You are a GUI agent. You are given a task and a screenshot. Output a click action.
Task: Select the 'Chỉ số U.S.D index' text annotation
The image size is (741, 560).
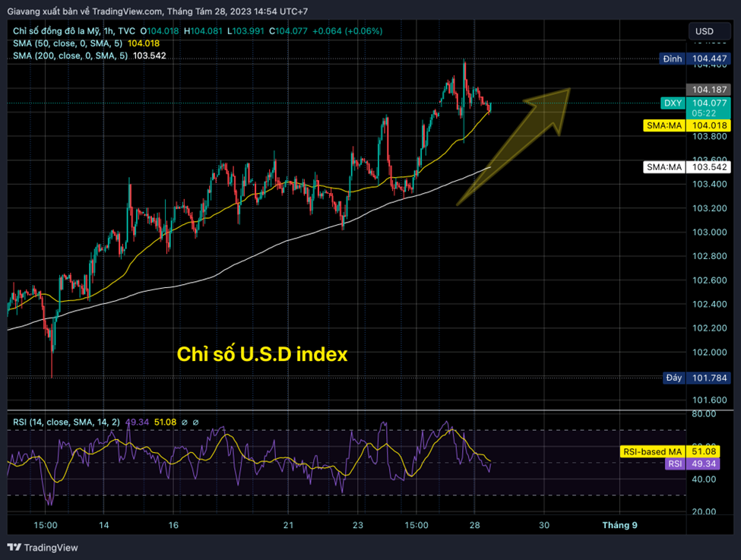pos(261,354)
